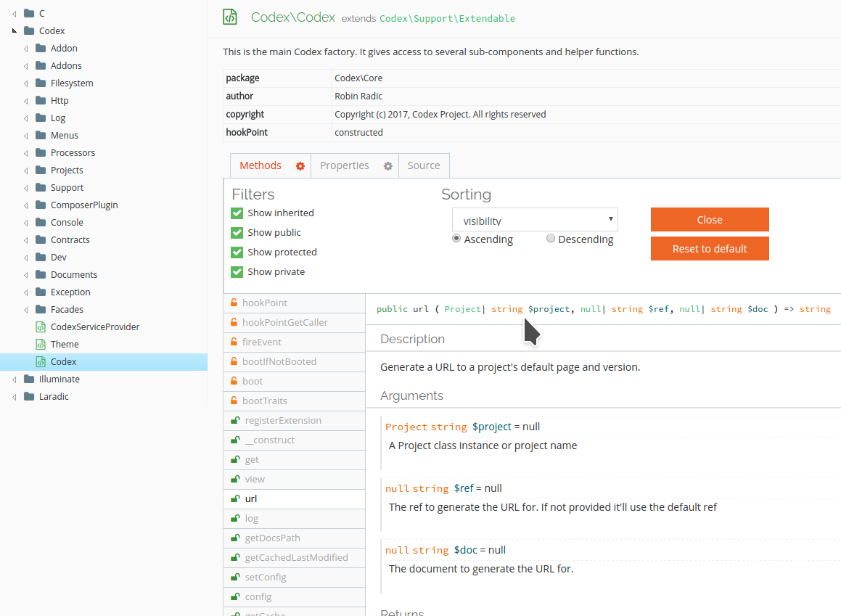Click the Laradic folder icon

(x=30, y=396)
